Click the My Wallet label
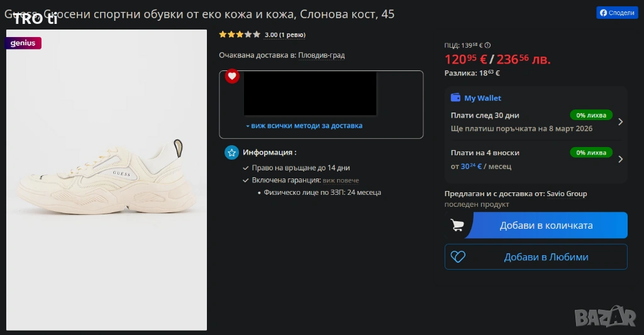This screenshot has width=644, height=335. [x=482, y=98]
